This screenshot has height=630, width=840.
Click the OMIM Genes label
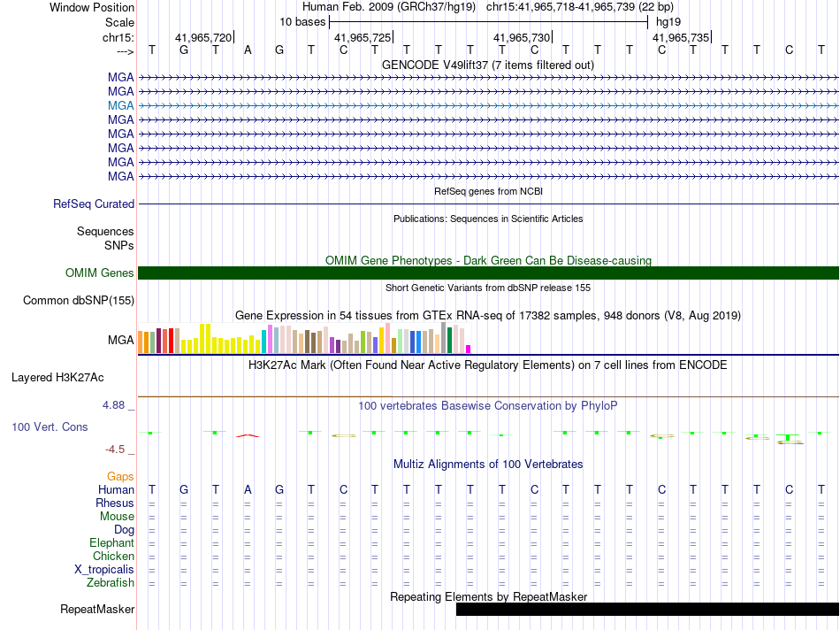[x=100, y=273]
